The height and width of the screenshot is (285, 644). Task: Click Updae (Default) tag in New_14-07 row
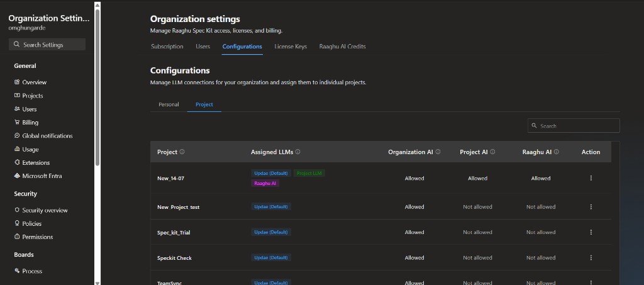click(x=271, y=173)
